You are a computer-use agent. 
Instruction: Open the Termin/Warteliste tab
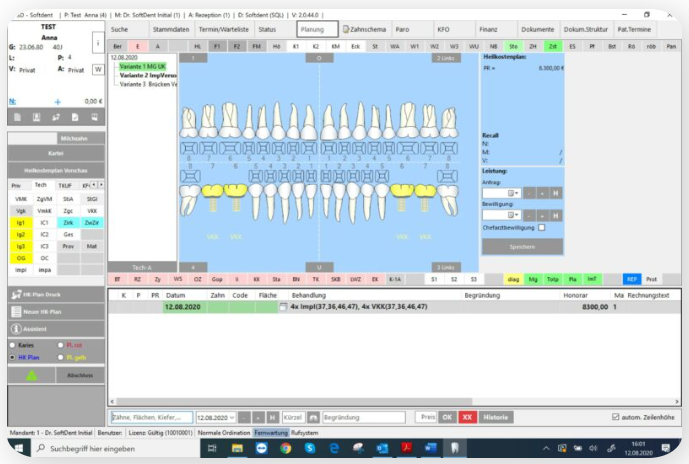pos(224,29)
